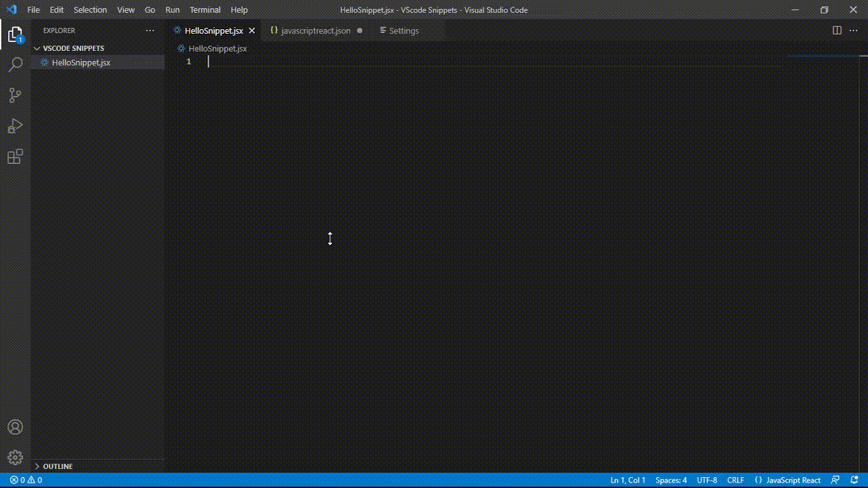Open the Go menu
The height and width of the screenshot is (488, 868).
pyautogui.click(x=150, y=10)
